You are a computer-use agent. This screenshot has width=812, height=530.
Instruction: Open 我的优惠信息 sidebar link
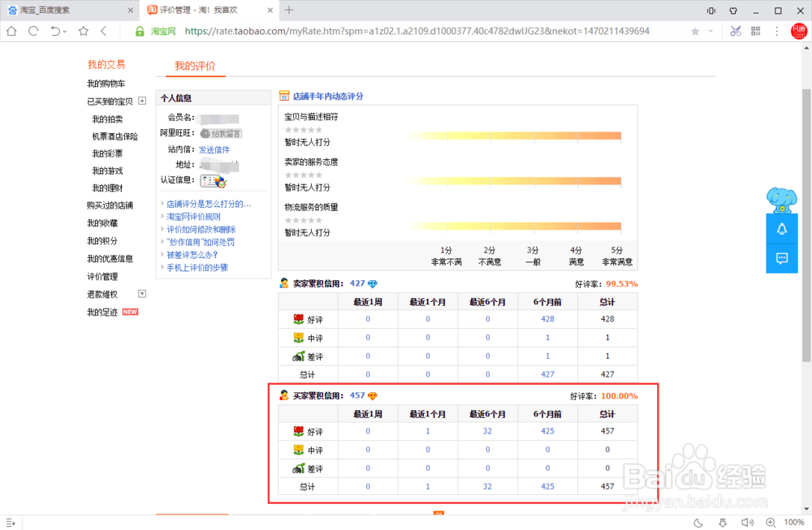coord(110,258)
